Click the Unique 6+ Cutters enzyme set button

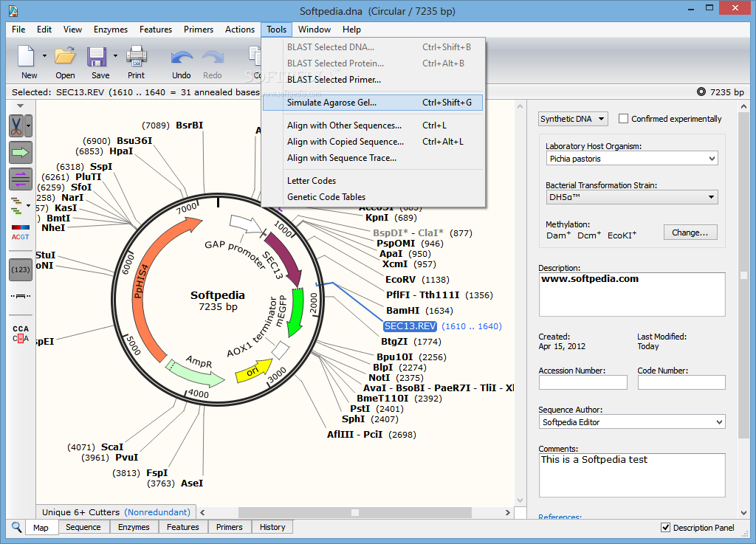point(116,512)
